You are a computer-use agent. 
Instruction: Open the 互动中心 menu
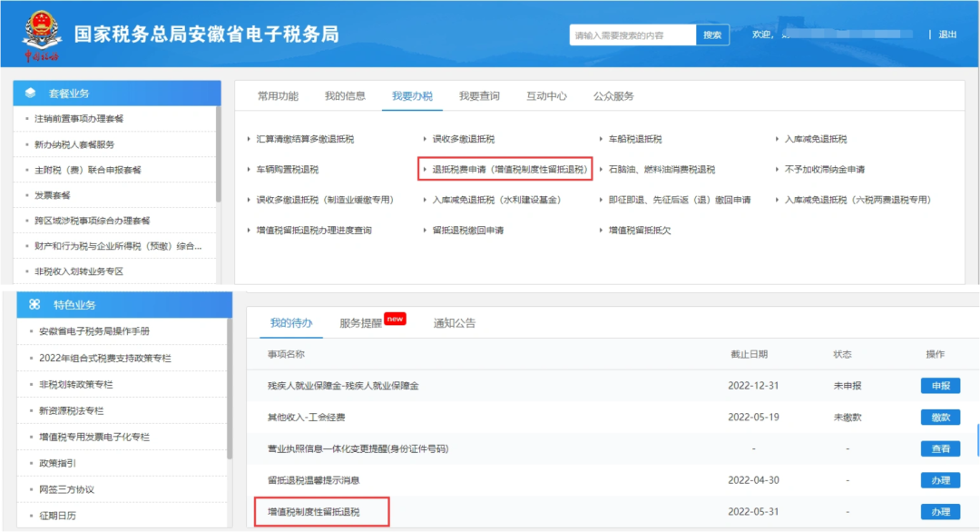[546, 95]
